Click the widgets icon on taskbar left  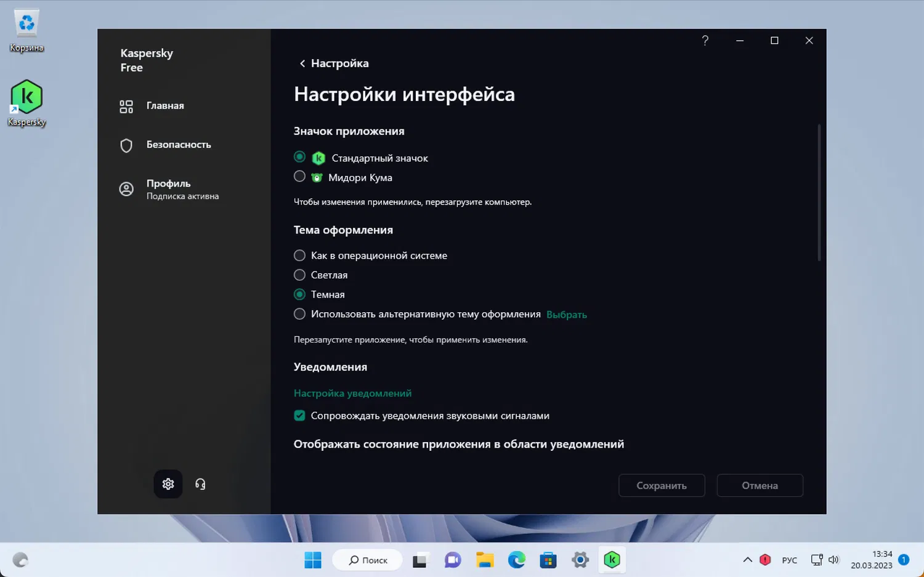point(20,560)
